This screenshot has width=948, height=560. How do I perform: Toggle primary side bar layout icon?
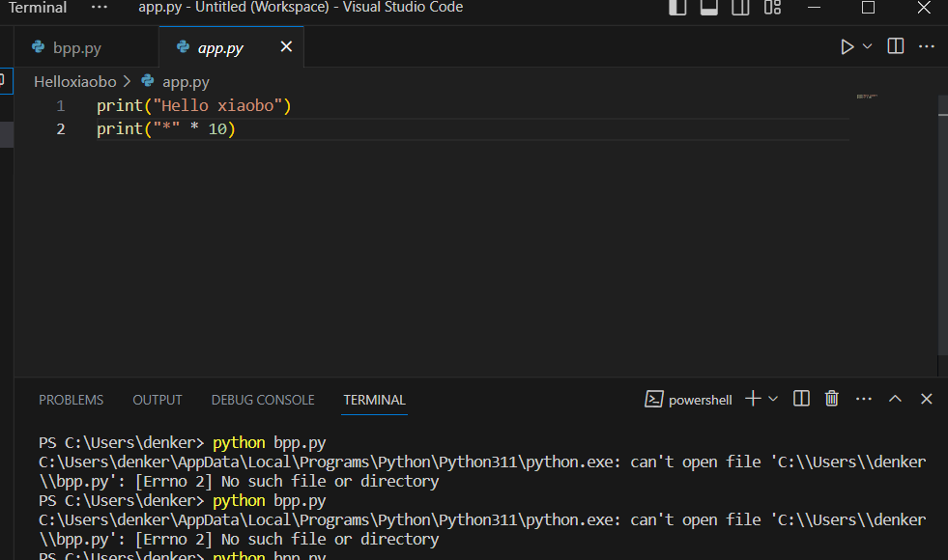677,8
